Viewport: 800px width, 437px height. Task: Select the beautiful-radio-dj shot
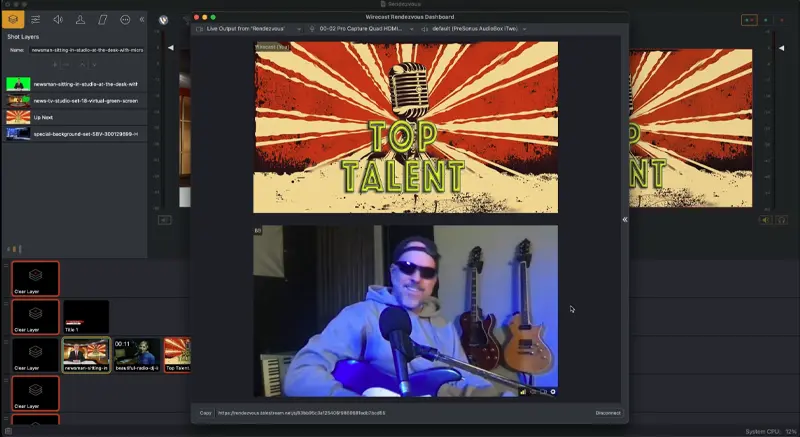tap(137, 355)
